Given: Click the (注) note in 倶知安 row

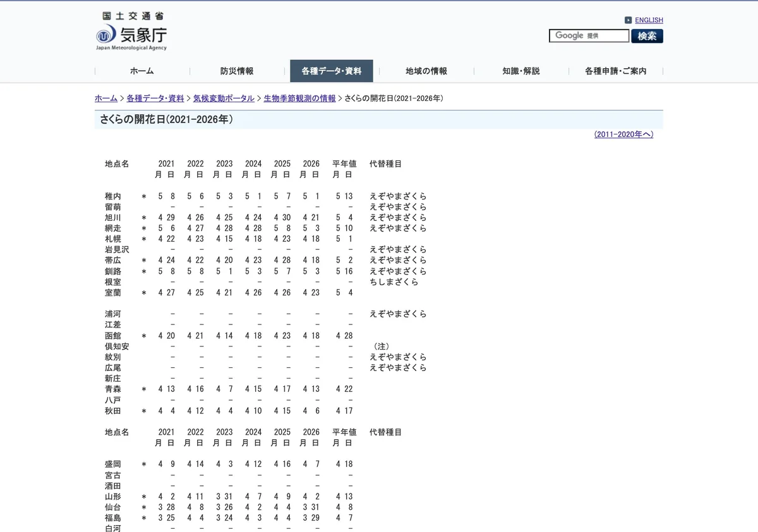Looking at the screenshot, I should pyautogui.click(x=381, y=346).
